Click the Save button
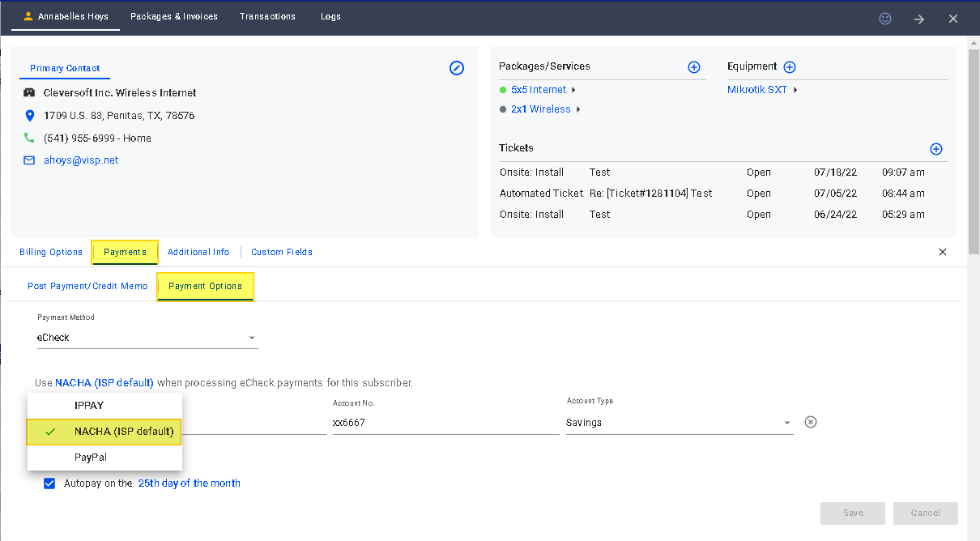980x541 pixels. [853, 513]
